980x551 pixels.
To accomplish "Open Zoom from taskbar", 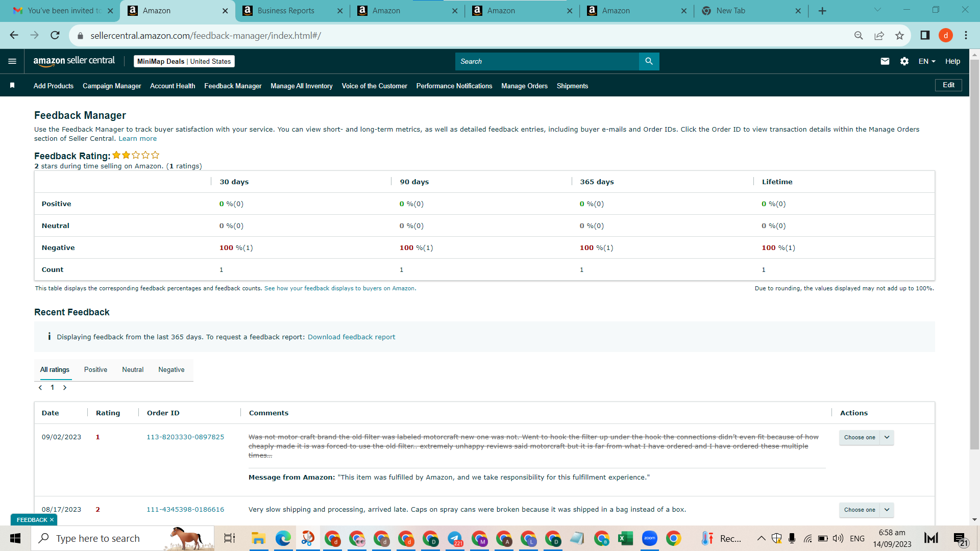I will [649, 538].
